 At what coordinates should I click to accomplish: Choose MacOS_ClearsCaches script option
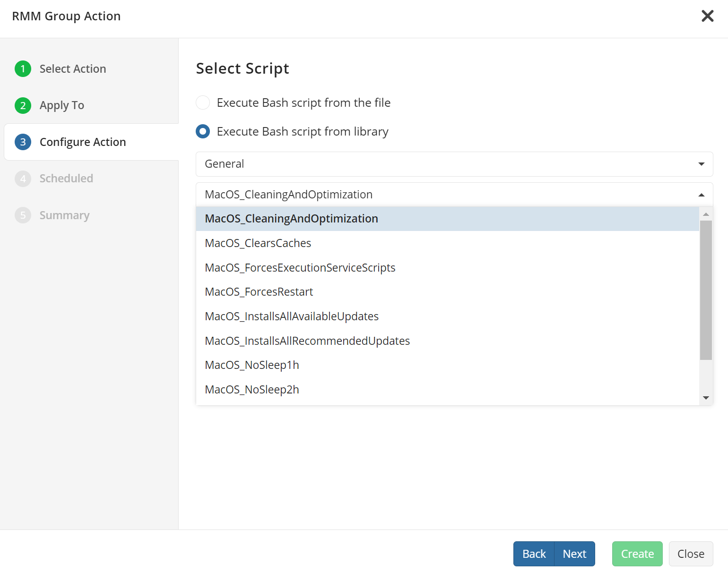click(258, 243)
